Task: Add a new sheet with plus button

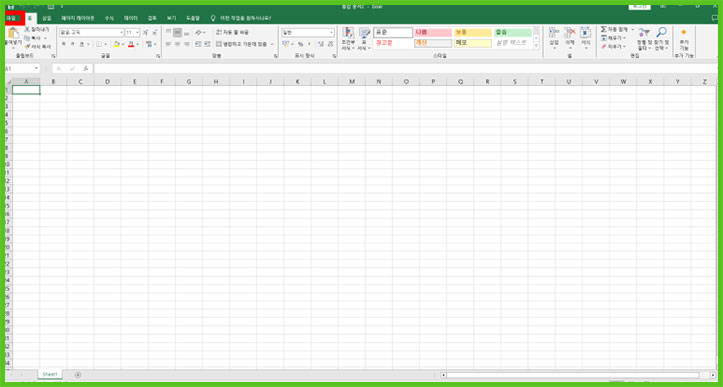Action: coord(78,374)
